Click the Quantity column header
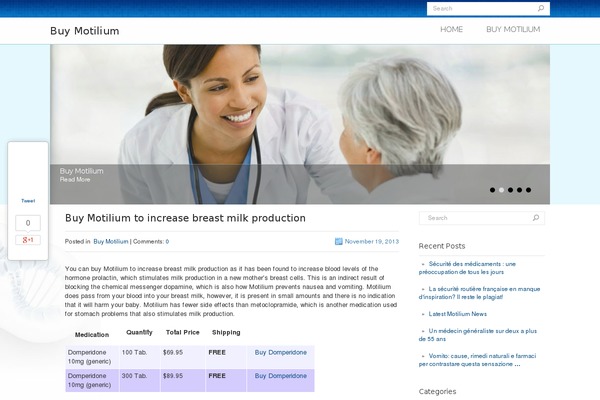The width and height of the screenshot is (600, 400). 139,332
